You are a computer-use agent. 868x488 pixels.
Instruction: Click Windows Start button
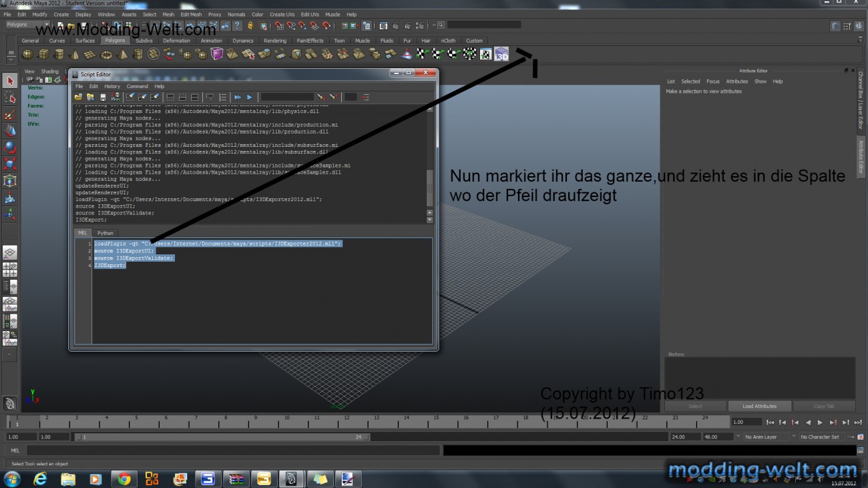pos(12,479)
